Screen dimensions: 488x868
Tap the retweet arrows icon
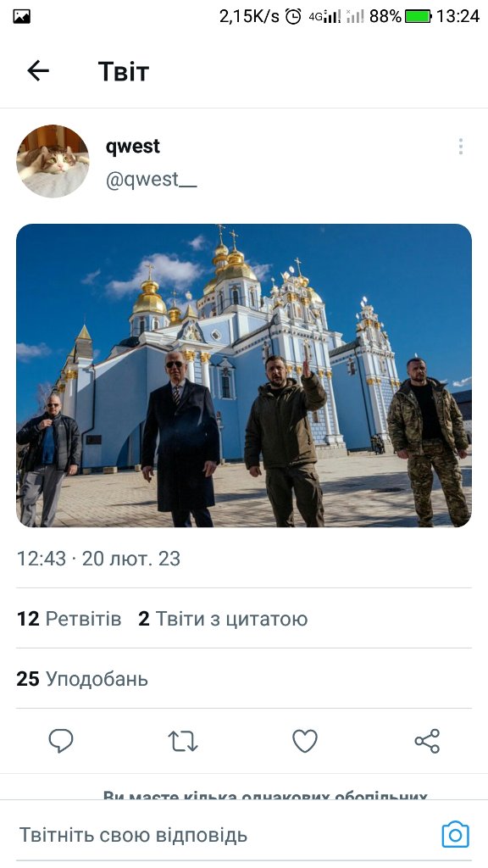[x=183, y=741]
